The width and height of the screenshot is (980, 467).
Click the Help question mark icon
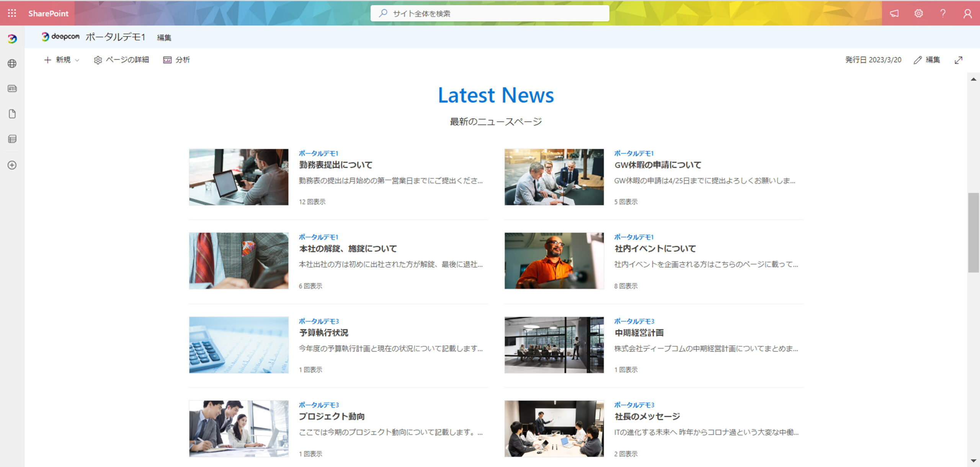click(943, 13)
